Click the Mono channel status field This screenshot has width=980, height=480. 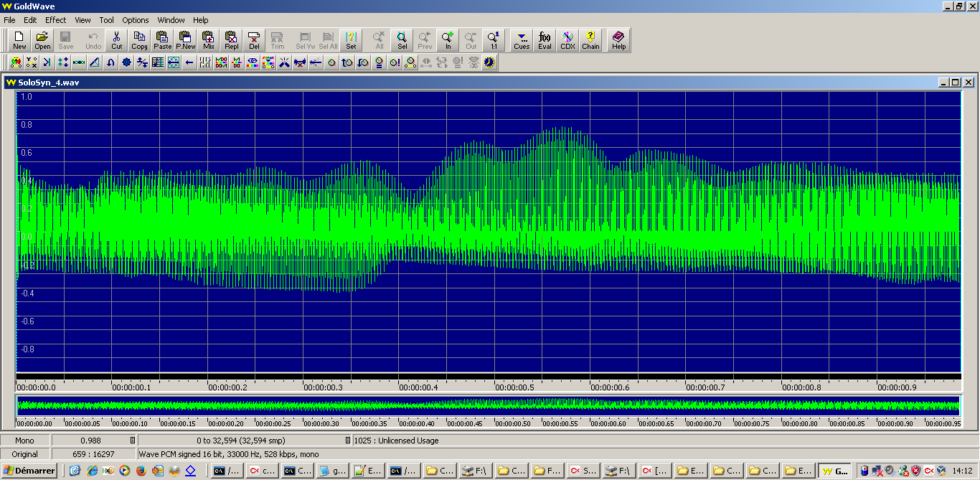click(24, 440)
